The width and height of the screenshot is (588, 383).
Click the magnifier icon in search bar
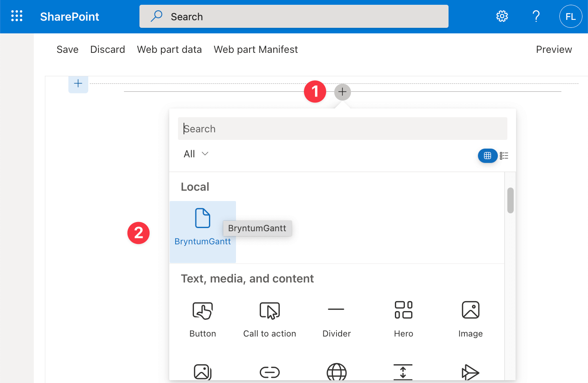pyautogui.click(x=157, y=16)
